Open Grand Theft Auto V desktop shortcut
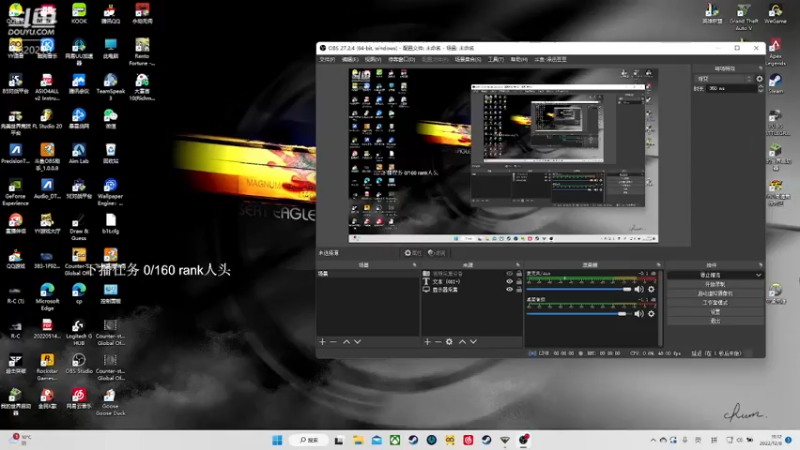Screen dimensions: 800x450 click(744, 17)
